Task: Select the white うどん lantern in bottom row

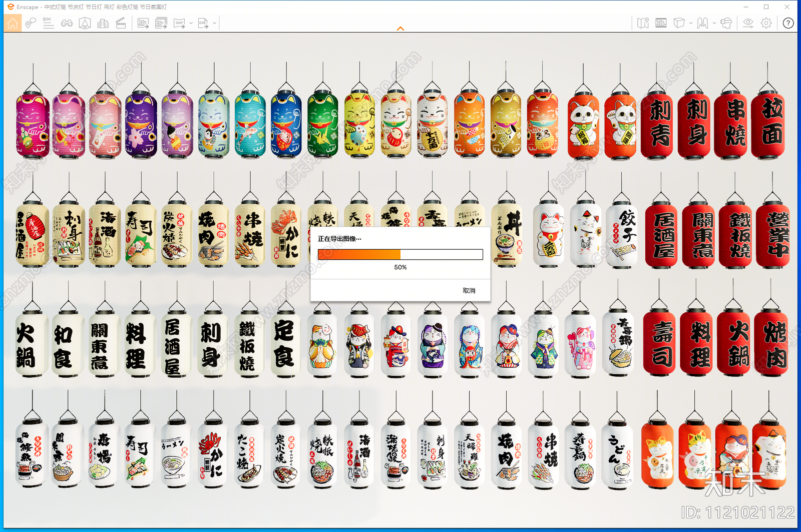Action: pos(617,455)
